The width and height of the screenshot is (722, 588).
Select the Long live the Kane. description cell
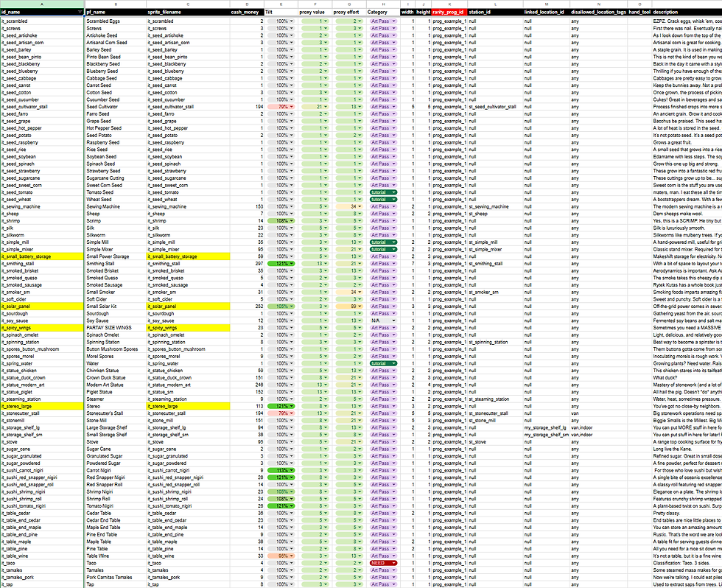click(x=687, y=449)
